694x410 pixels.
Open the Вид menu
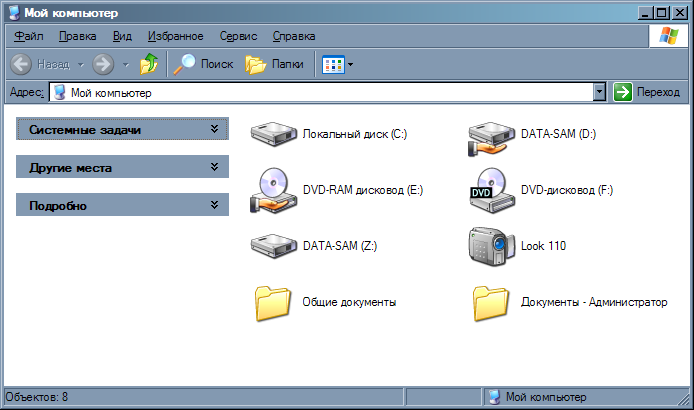click(x=122, y=36)
